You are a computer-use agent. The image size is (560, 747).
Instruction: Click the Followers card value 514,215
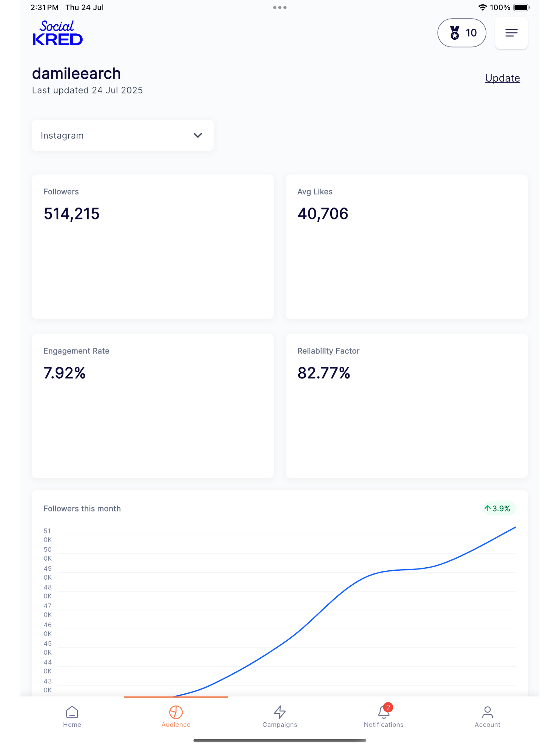[72, 214]
